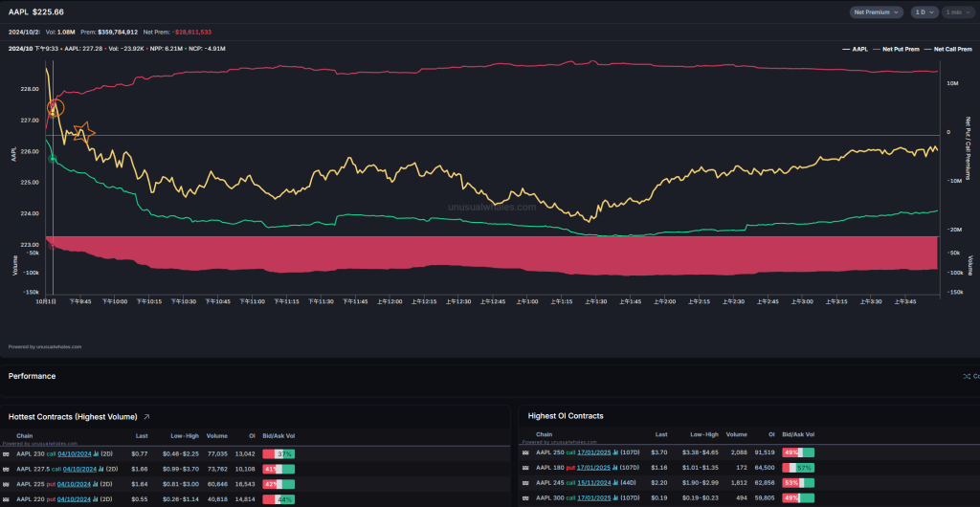Click the shuffle icon in Performance bar
The height and width of the screenshot is (507, 980).
point(966,376)
